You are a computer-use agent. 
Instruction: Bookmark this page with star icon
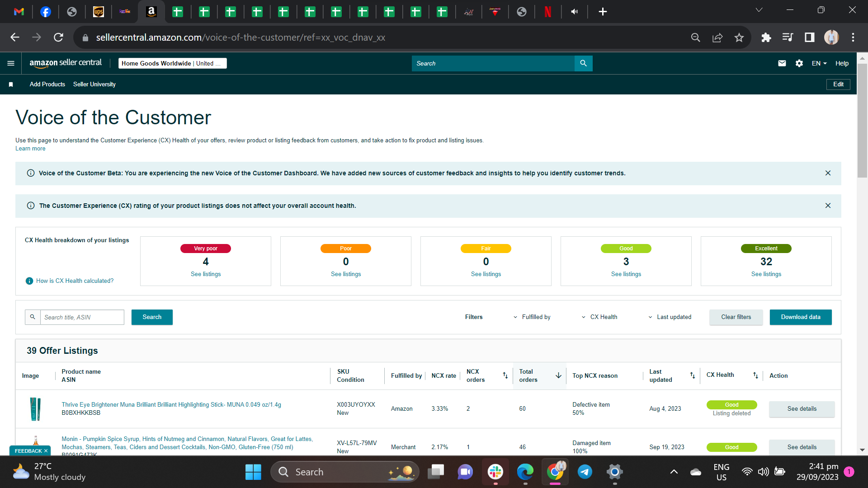pos(739,38)
